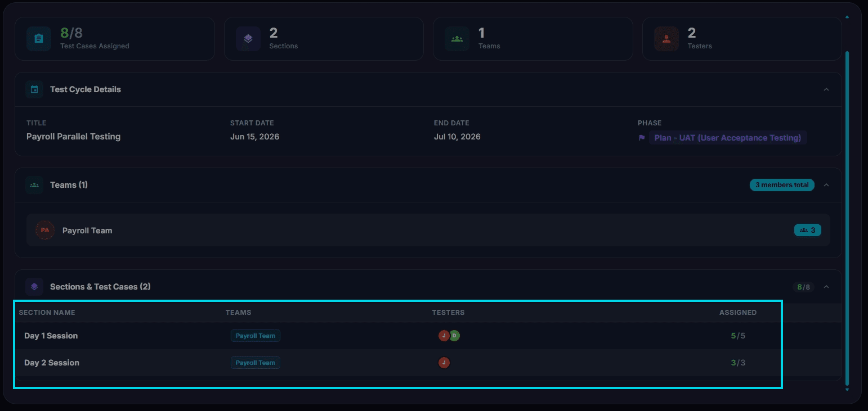Click the PA avatar of Payroll Team
The image size is (868, 411).
[x=45, y=230]
